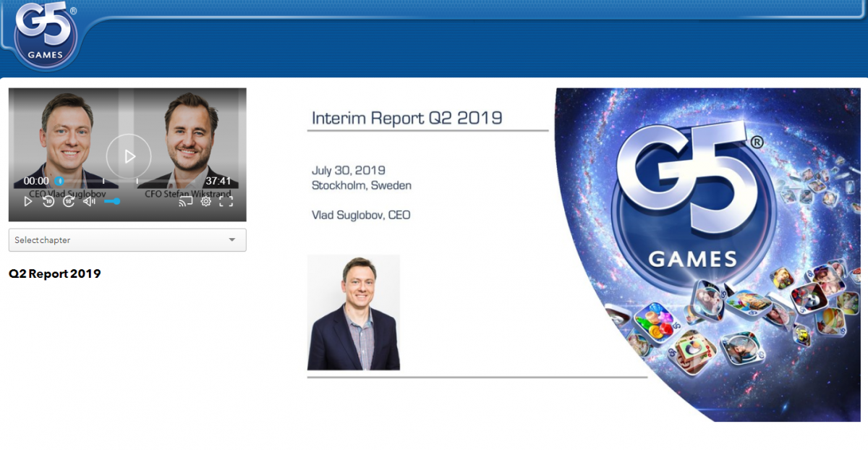This screenshot has height=450, width=868.
Task: Click the CEO portrait photo on the slide
Action: click(354, 313)
